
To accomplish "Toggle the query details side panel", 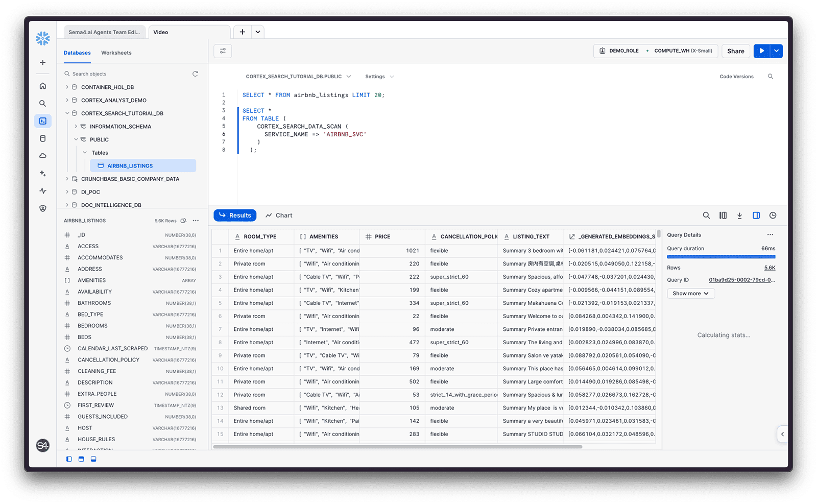I will (756, 215).
